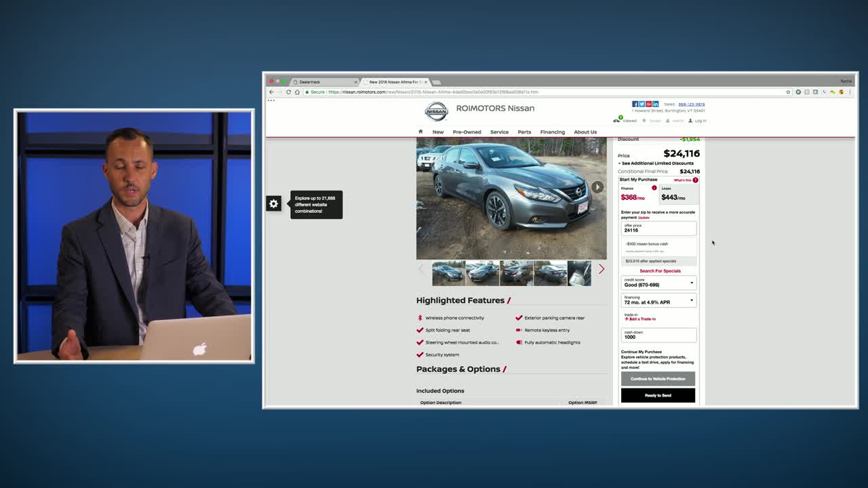
Task: Click the Nissan logo
Action: tap(436, 111)
